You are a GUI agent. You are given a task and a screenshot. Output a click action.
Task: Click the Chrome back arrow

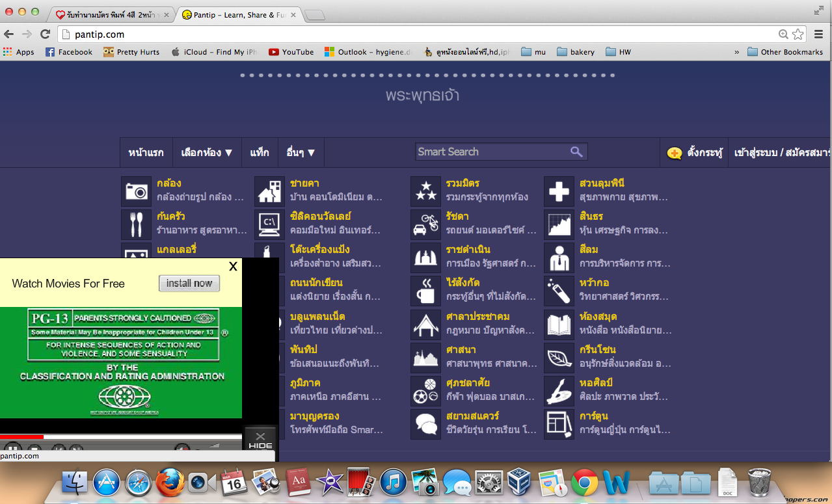(x=9, y=34)
